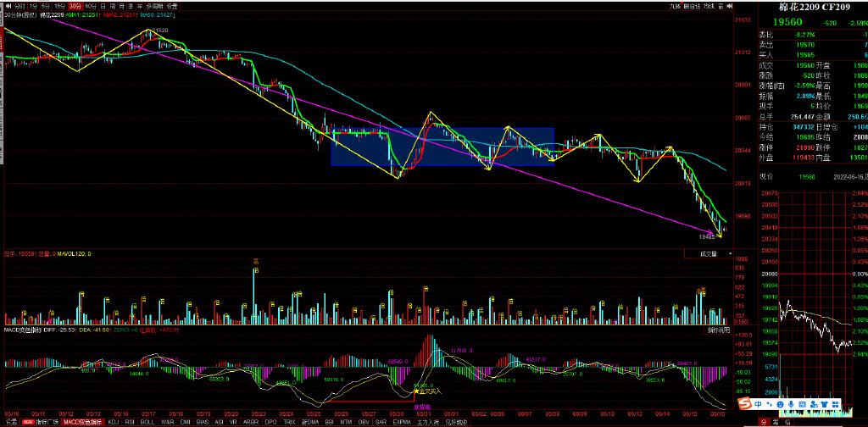Viewport: 868px width, 427px height.
Task: Click the microphone icon in IME bar
Action: coord(791,404)
